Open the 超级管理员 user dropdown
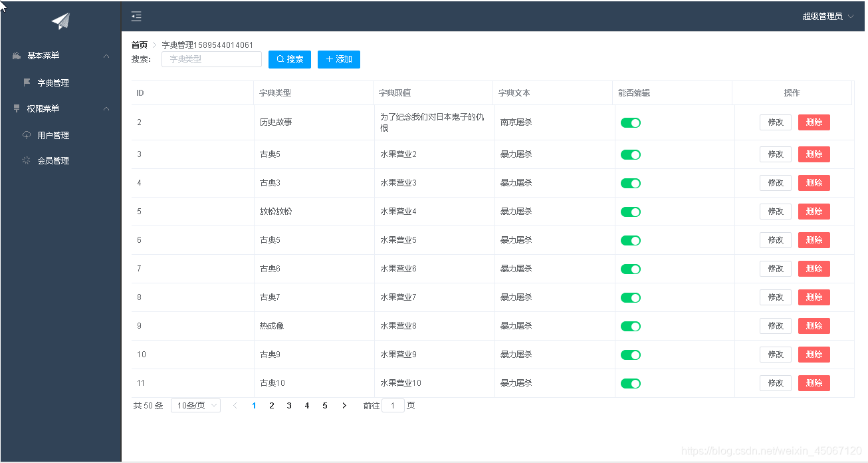Image resolution: width=868 pixels, height=463 pixels. coord(828,17)
